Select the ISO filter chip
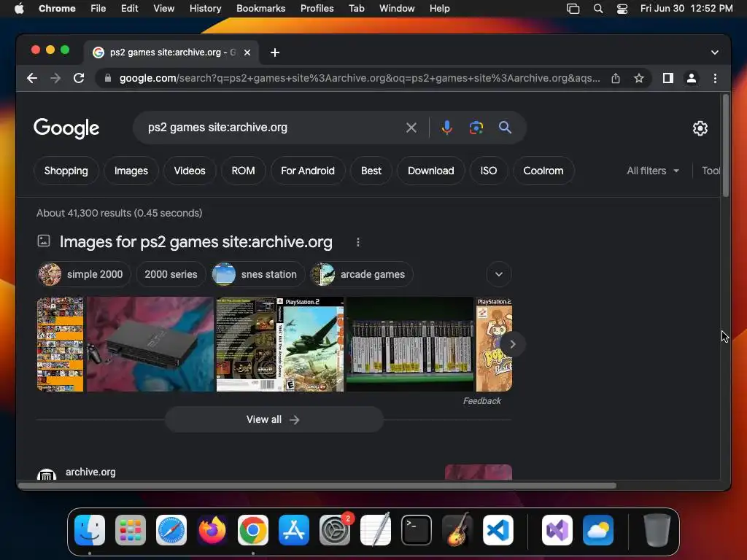The height and width of the screenshot is (560, 747). [x=488, y=171]
